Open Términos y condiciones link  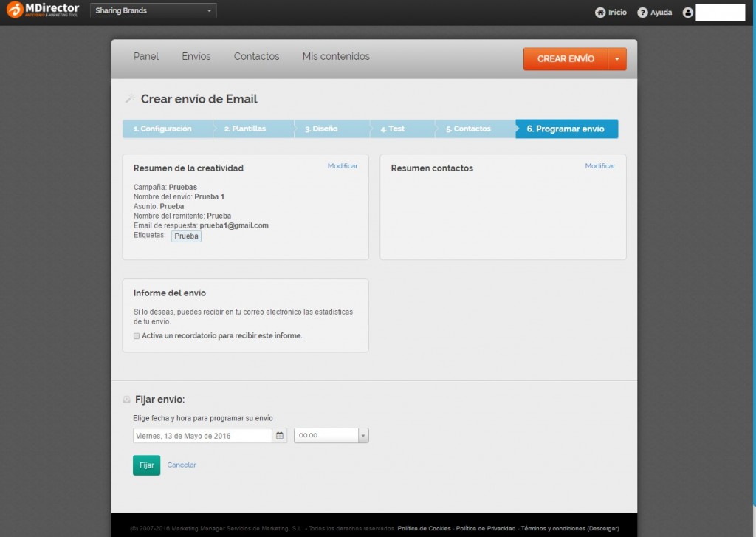point(570,529)
